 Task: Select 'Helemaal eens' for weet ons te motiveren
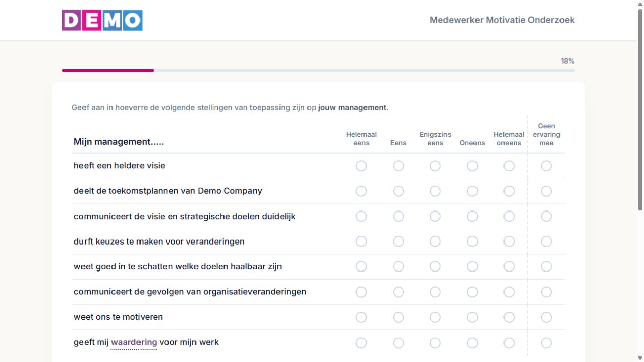point(361,317)
